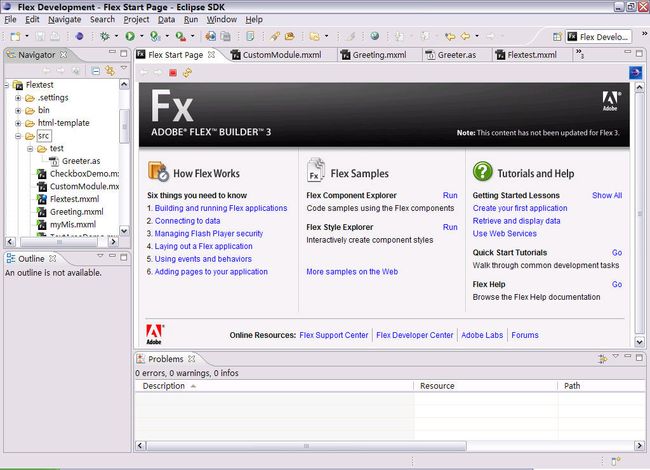Collapse the test folder
Image resolution: width=650 pixels, height=470 pixels.
[x=30, y=149]
